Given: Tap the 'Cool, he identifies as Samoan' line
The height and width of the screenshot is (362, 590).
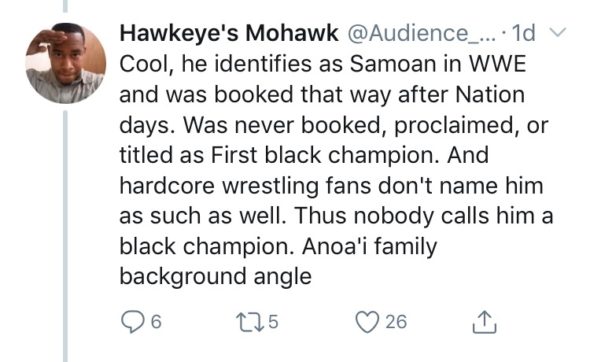Looking at the screenshot, I should pos(323,64).
